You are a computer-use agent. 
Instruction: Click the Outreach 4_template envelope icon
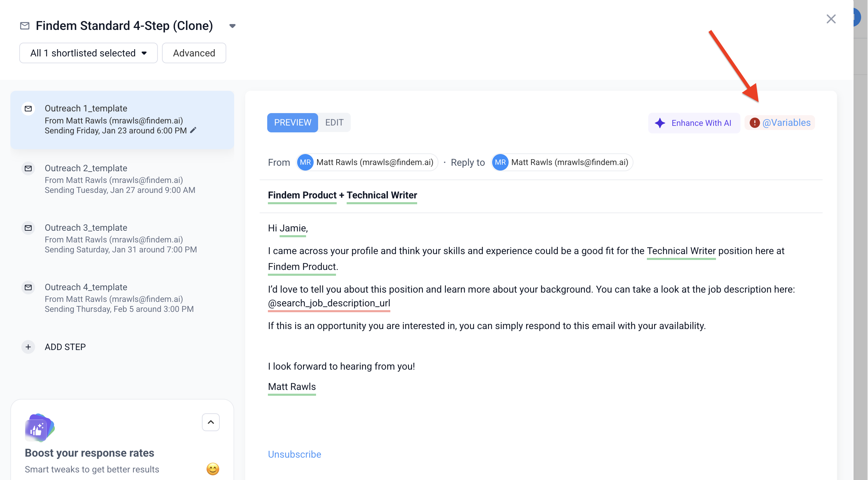point(28,287)
